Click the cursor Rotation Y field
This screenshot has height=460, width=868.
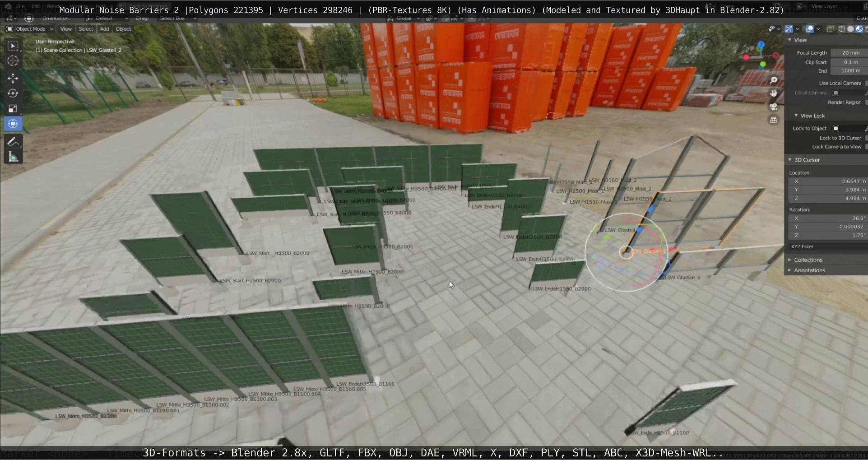tap(827, 227)
